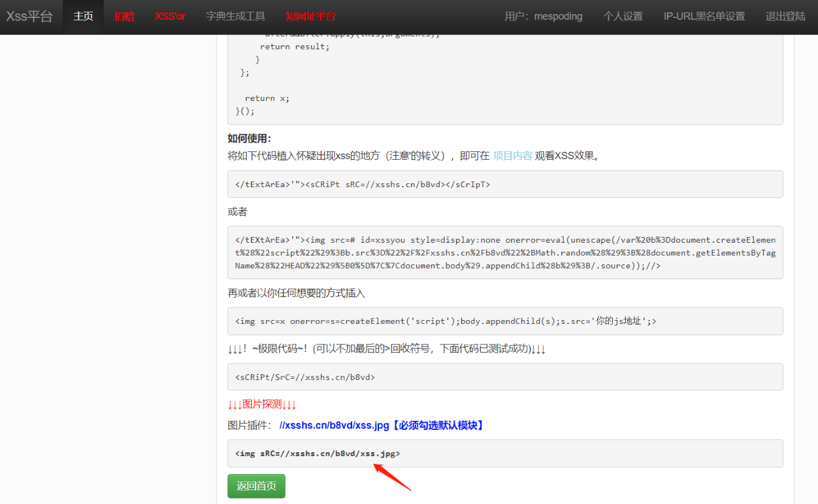This screenshot has width=818, height=504.
Task: Click the 或者 text line
Action: click(x=237, y=211)
